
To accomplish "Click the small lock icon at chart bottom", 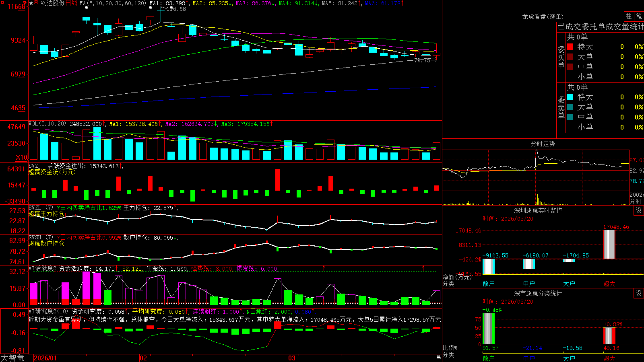I will (439, 357).
